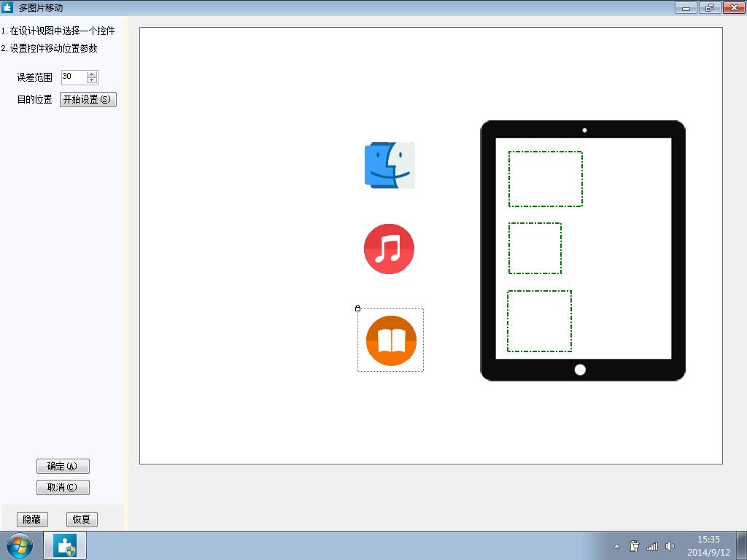747x560 pixels.
Task: Click the 误差范围 value field
Action: pos(74,77)
